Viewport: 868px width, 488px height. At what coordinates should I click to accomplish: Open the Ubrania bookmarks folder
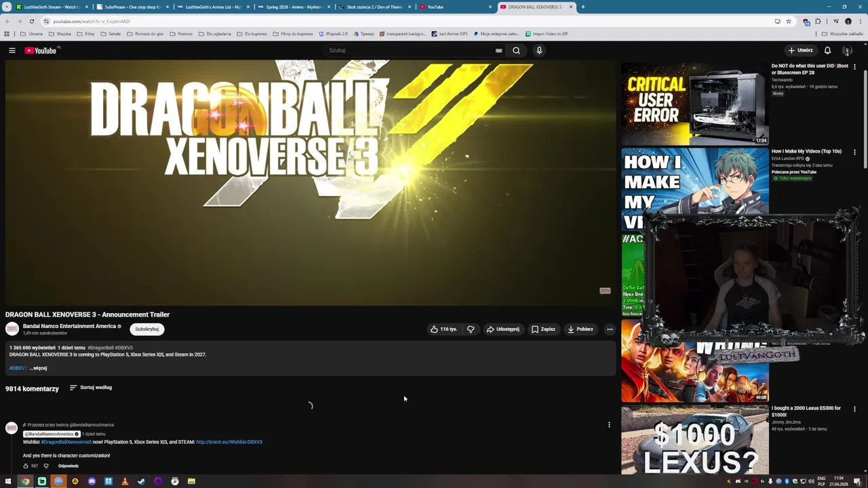pyautogui.click(x=32, y=34)
